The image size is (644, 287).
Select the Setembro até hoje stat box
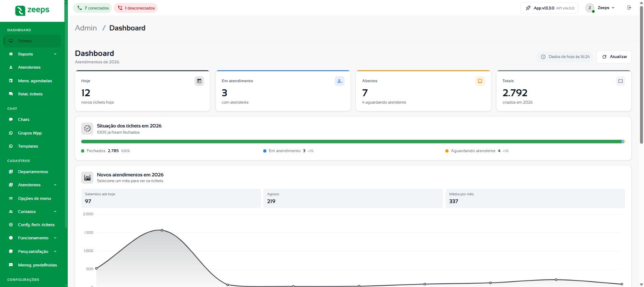coord(171,198)
